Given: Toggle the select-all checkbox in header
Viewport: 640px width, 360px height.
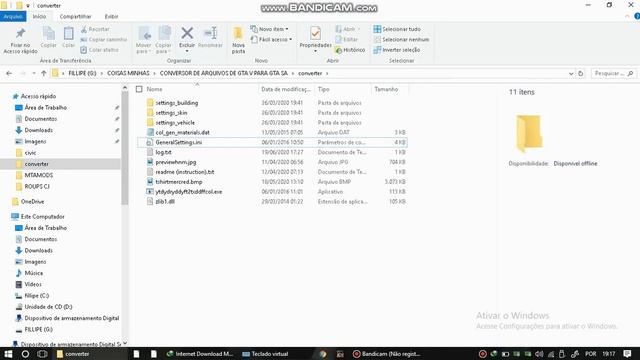Looking at the screenshot, I should [x=139, y=89].
